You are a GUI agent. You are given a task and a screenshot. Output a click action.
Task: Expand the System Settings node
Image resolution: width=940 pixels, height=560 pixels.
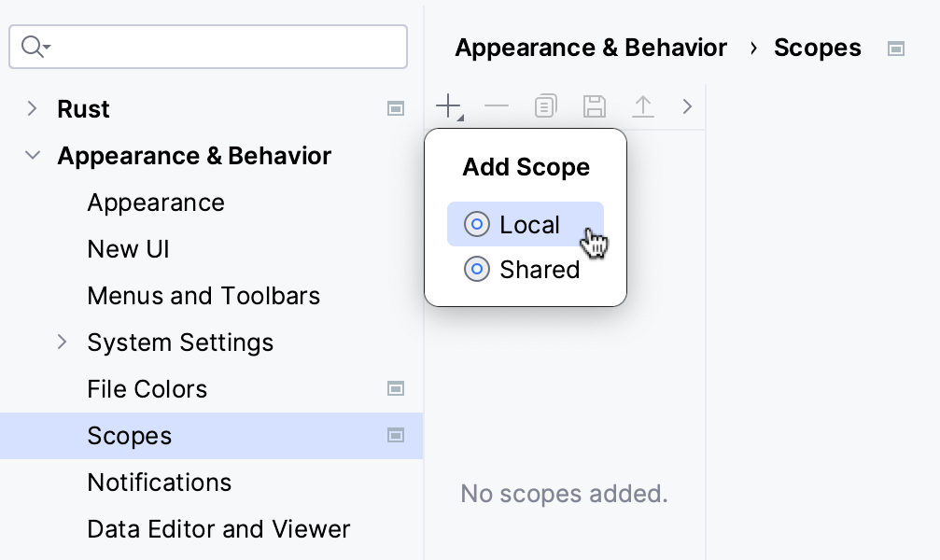point(62,343)
